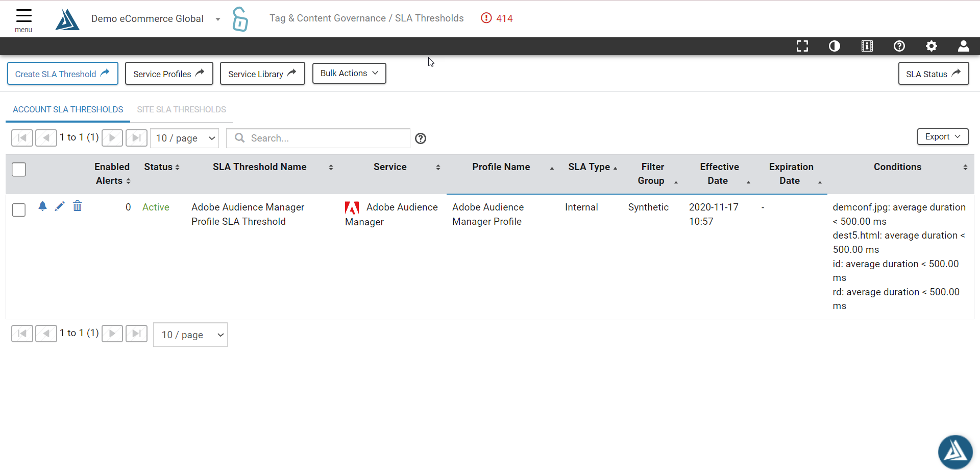Click Demo eCommerce Global account name
Screen dimensions: 980x470
point(147,19)
